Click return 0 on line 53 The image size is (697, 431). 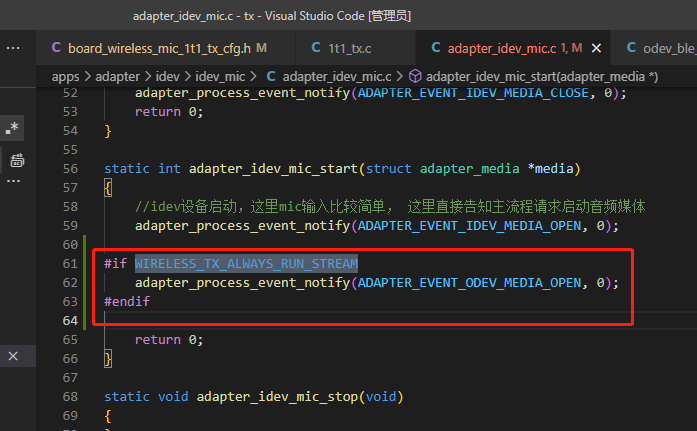[169, 112]
